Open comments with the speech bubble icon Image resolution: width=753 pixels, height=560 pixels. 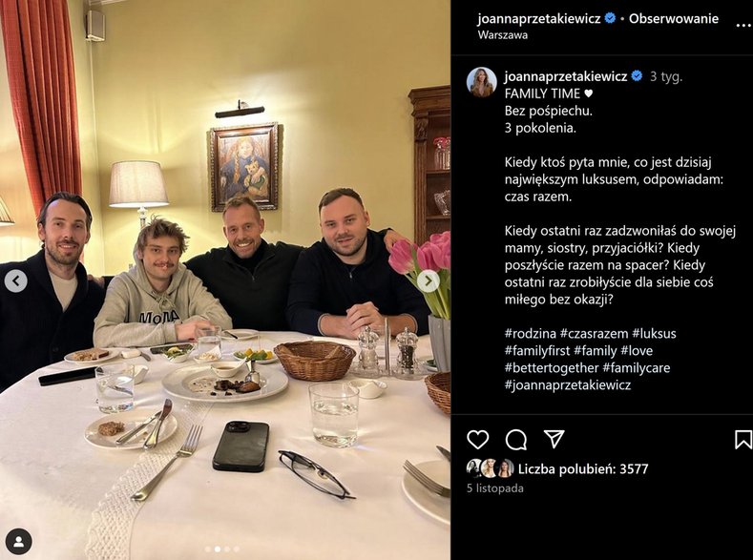click(516, 439)
